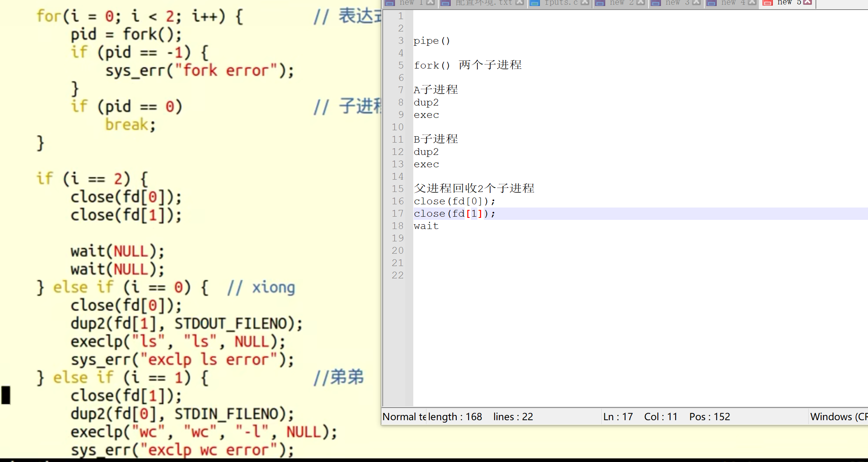Close the 'new 2' tab
This screenshot has width=868, height=462.
click(640, 2)
